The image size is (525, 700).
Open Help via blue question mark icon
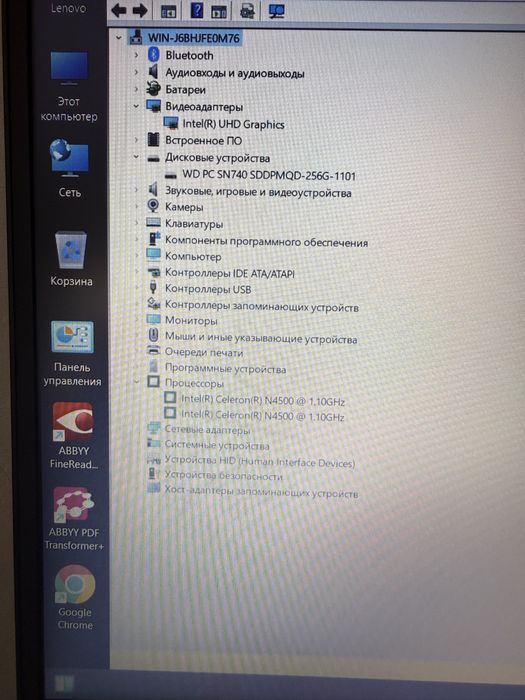point(196,10)
